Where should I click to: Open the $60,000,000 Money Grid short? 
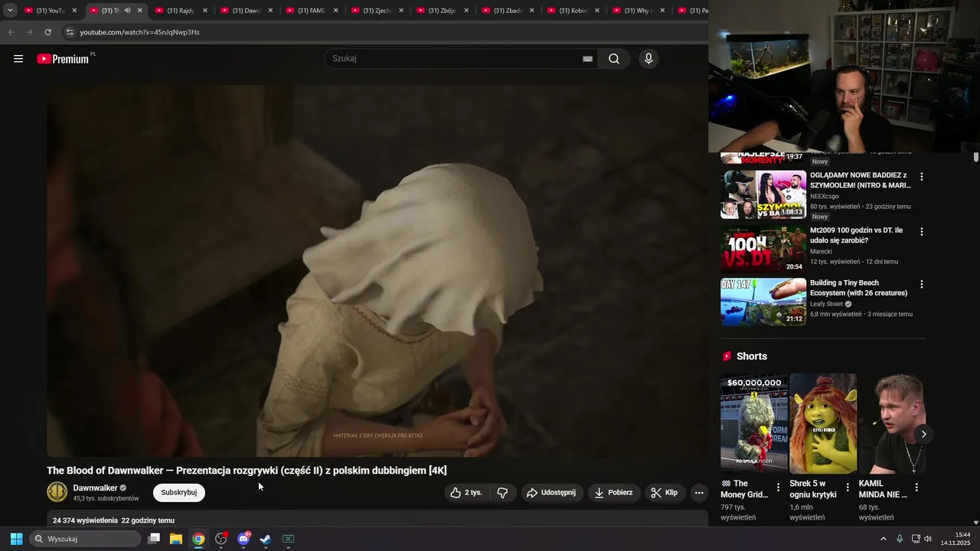[x=754, y=423]
